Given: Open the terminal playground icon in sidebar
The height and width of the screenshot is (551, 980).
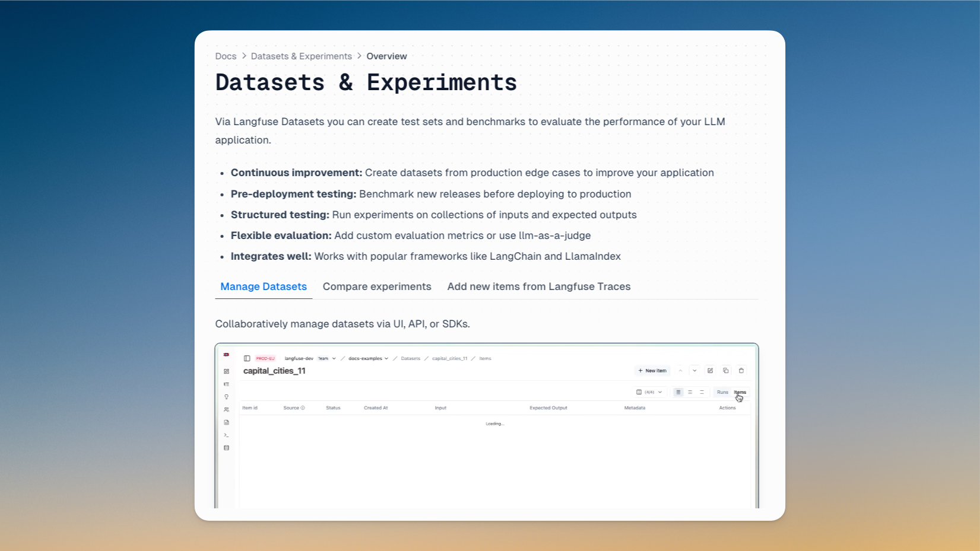Looking at the screenshot, I should (x=227, y=436).
